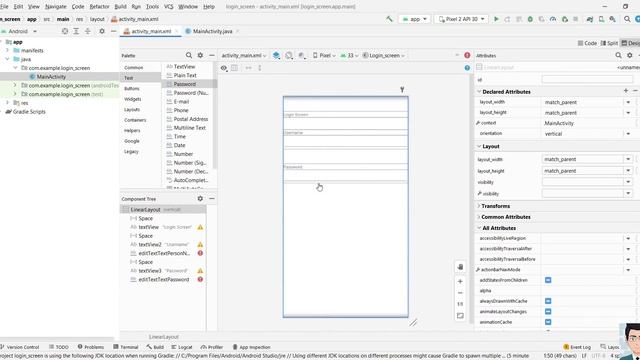Zoom out on the design canvas
640x360 pixels.
(460, 293)
